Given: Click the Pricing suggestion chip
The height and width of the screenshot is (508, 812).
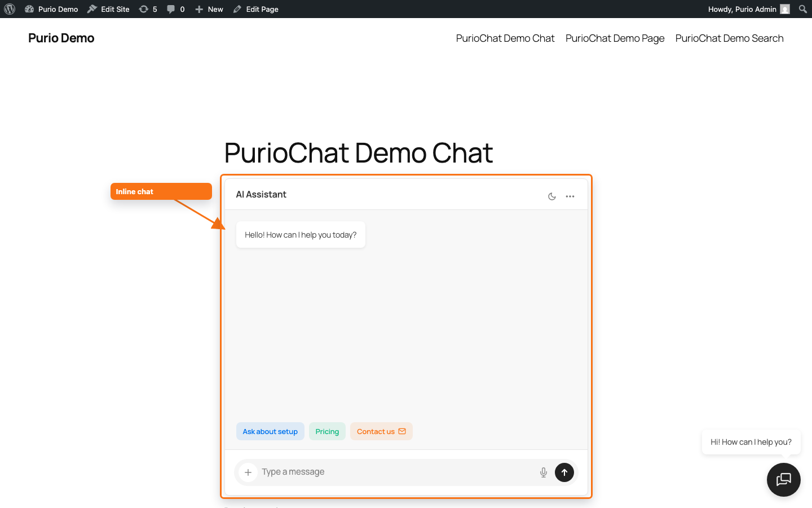Looking at the screenshot, I should click(x=327, y=431).
